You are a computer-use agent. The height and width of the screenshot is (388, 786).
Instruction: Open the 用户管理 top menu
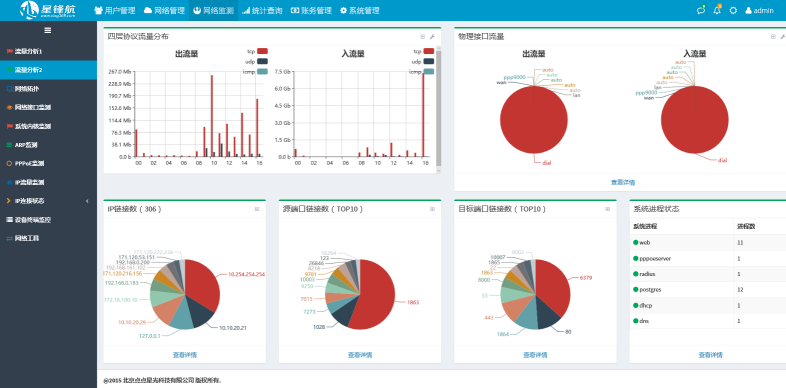coord(115,11)
